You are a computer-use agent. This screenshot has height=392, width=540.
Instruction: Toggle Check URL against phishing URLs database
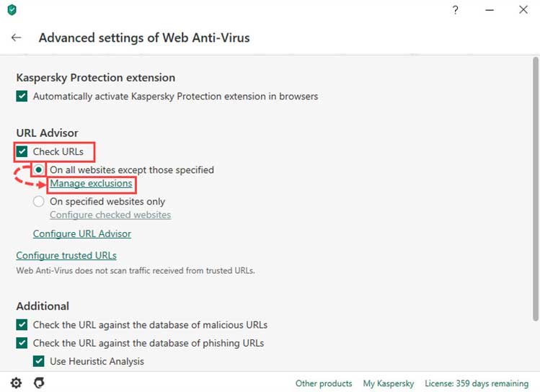pyautogui.click(x=22, y=343)
